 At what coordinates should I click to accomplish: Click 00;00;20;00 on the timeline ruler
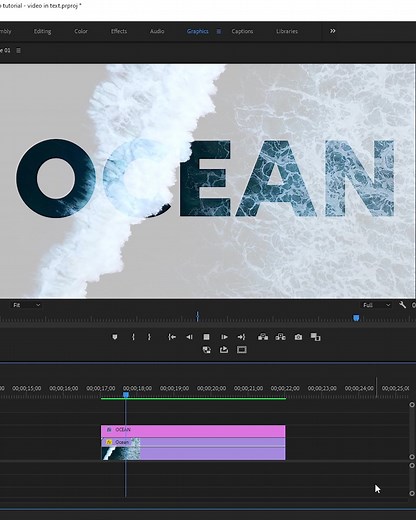point(211,388)
